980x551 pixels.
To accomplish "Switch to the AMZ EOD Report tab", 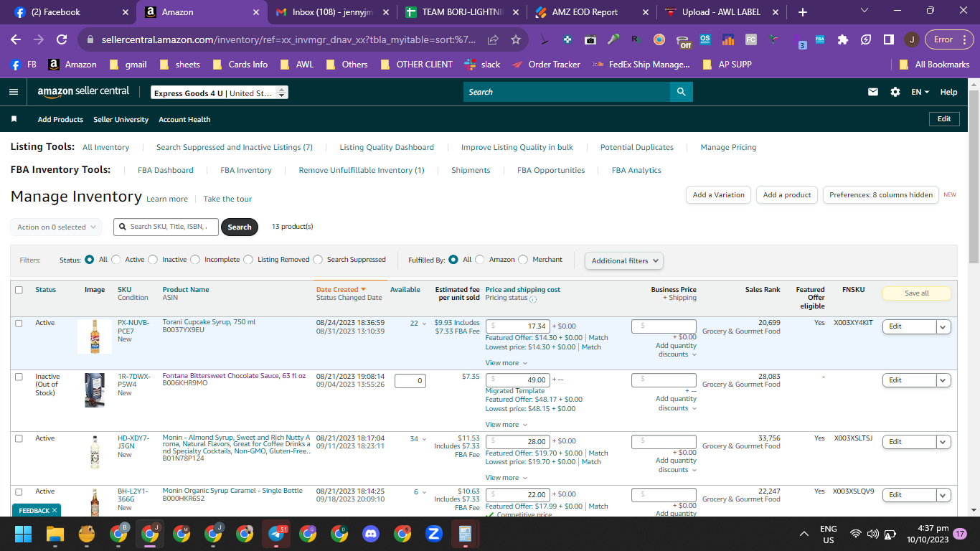I will [x=590, y=12].
